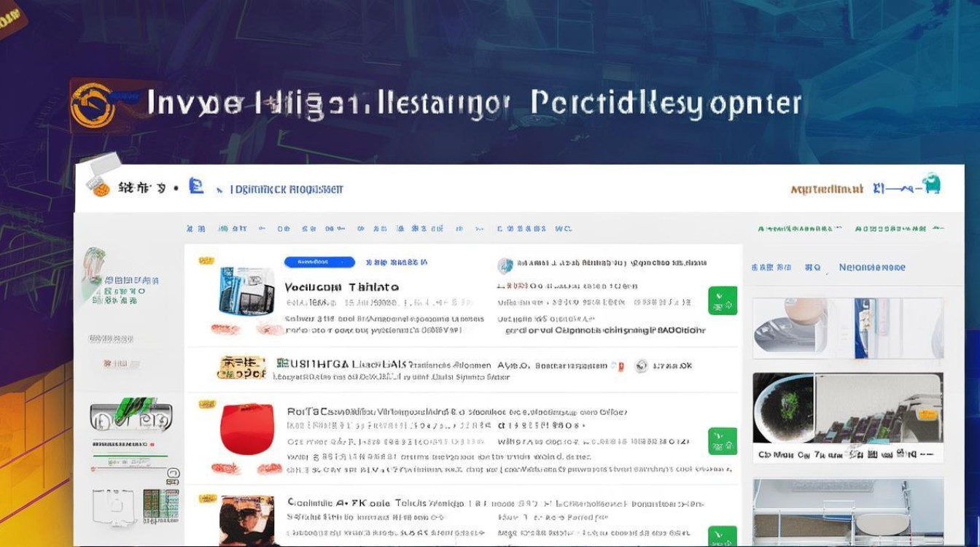980x547 pixels.
Task: Open the person photo listing thumbnail
Action: coord(247,520)
